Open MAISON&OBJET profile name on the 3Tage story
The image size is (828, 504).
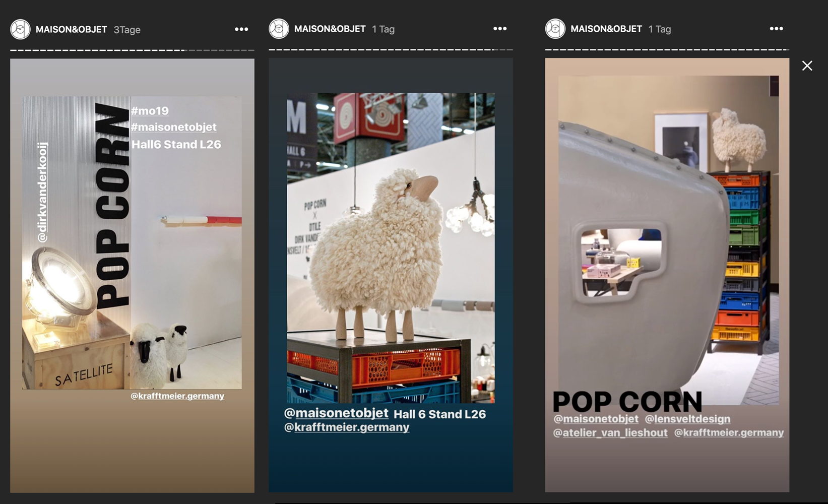pyautogui.click(x=71, y=29)
